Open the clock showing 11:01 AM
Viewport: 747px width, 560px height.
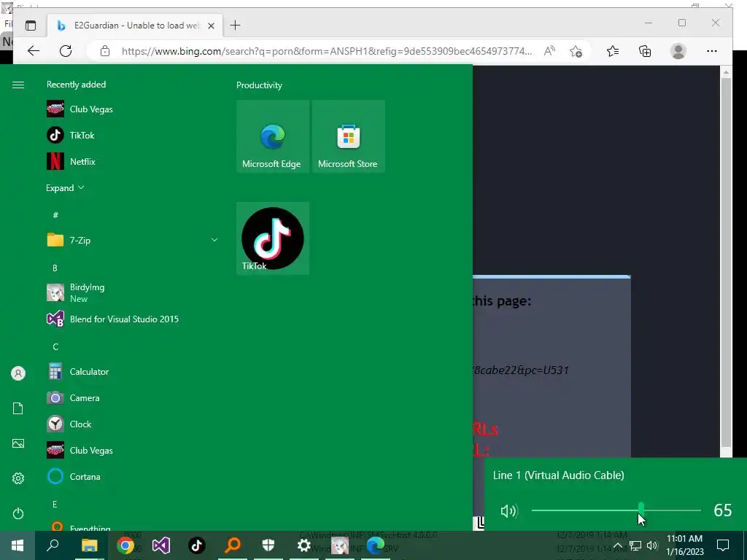click(x=684, y=545)
